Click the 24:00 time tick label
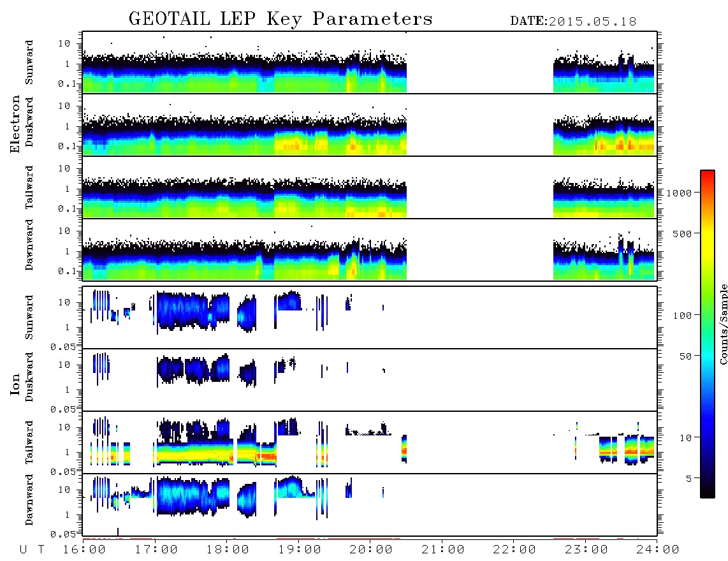This screenshot has width=728, height=561. click(657, 550)
